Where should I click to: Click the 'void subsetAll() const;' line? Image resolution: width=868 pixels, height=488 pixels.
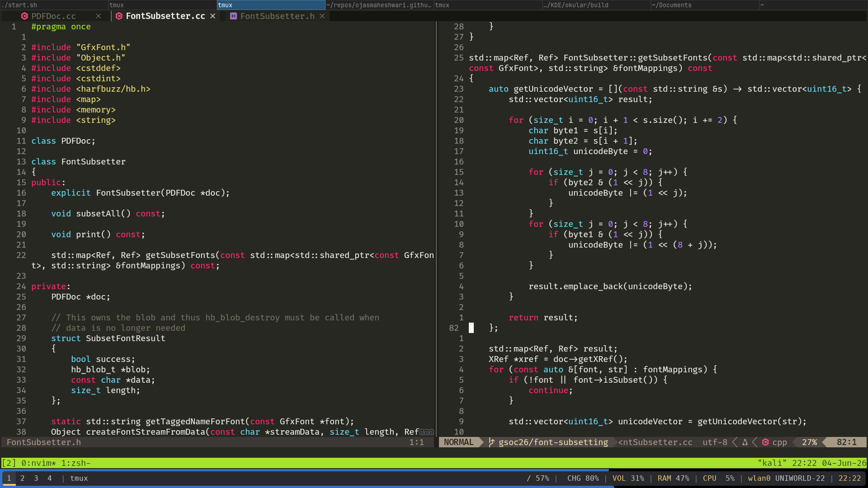coord(108,214)
